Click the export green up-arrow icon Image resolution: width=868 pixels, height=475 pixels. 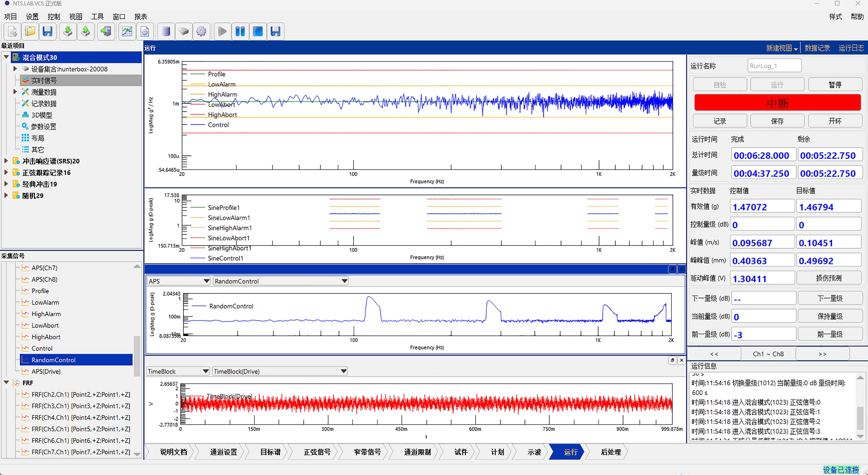(86, 32)
